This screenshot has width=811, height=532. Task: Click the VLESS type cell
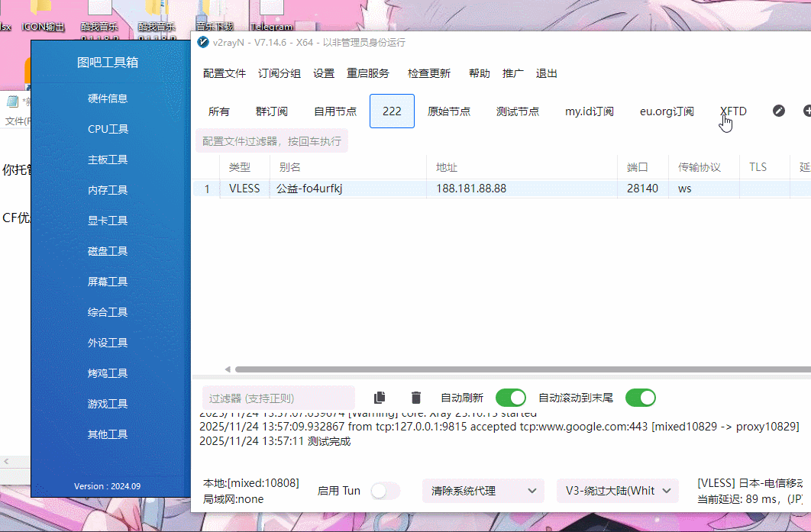click(244, 189)
